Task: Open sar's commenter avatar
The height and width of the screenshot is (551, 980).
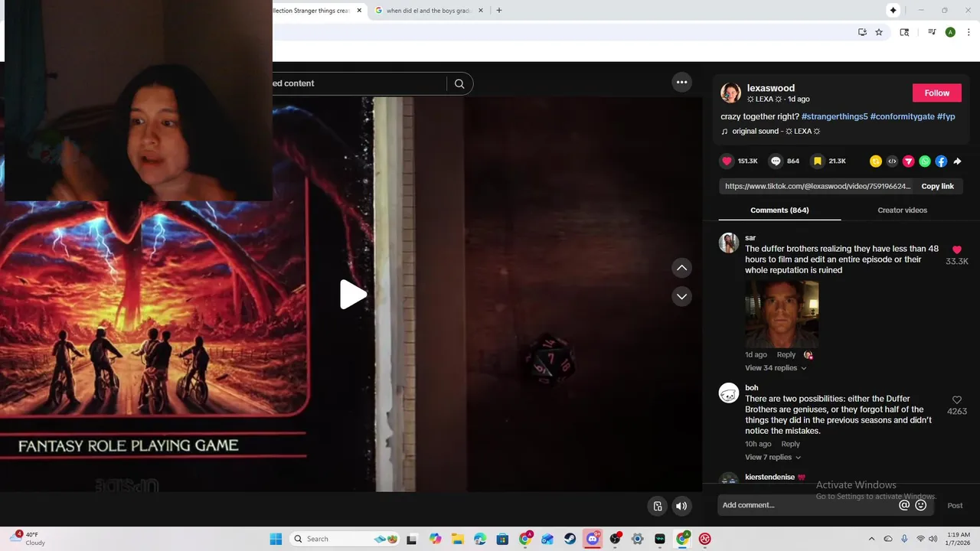Action: click(x=729, y=243)
